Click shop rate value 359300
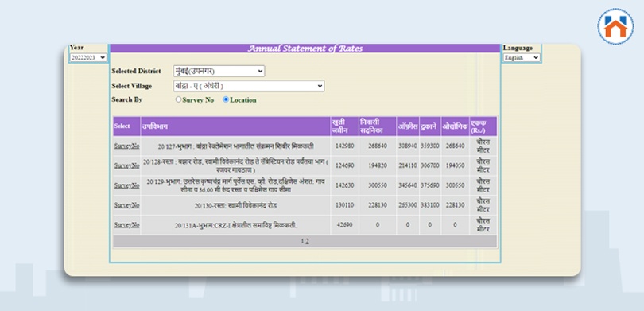 coord(429,146)
